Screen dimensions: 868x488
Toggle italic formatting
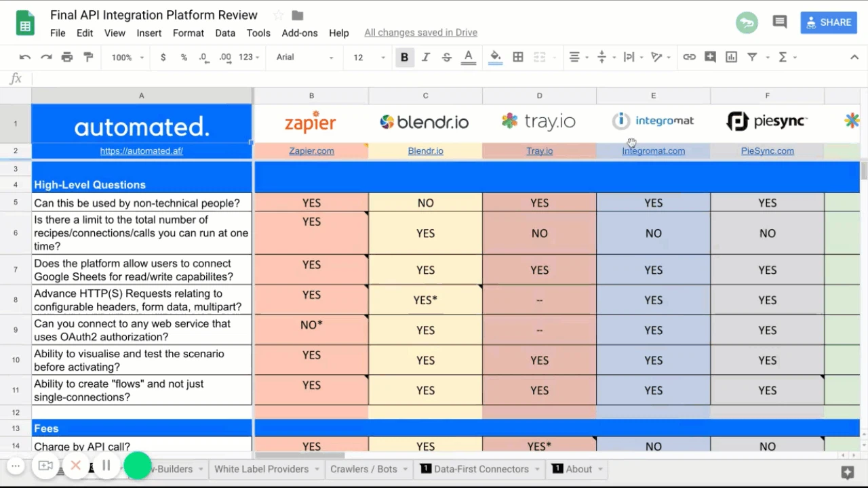(x=426, y=58)
